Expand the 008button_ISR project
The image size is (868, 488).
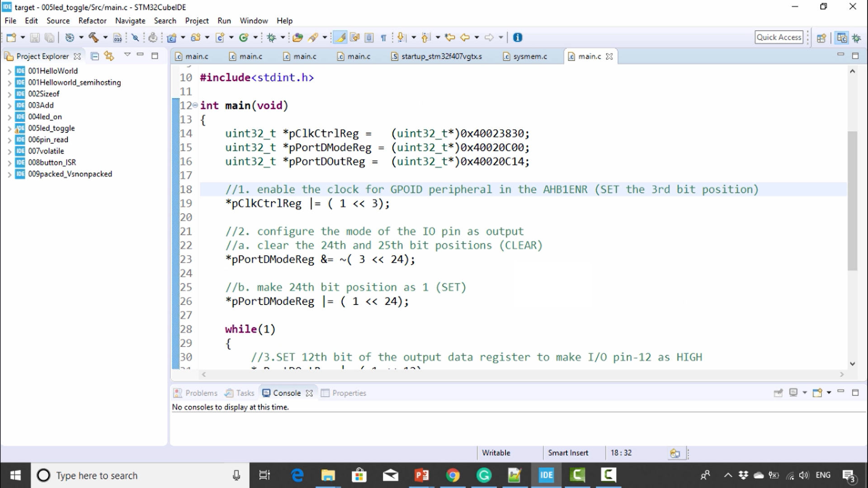[x=10, y=162]
